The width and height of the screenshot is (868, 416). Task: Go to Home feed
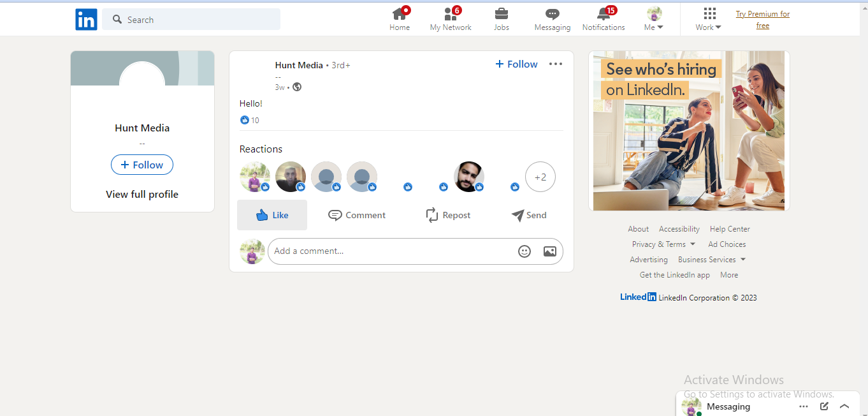400,19
